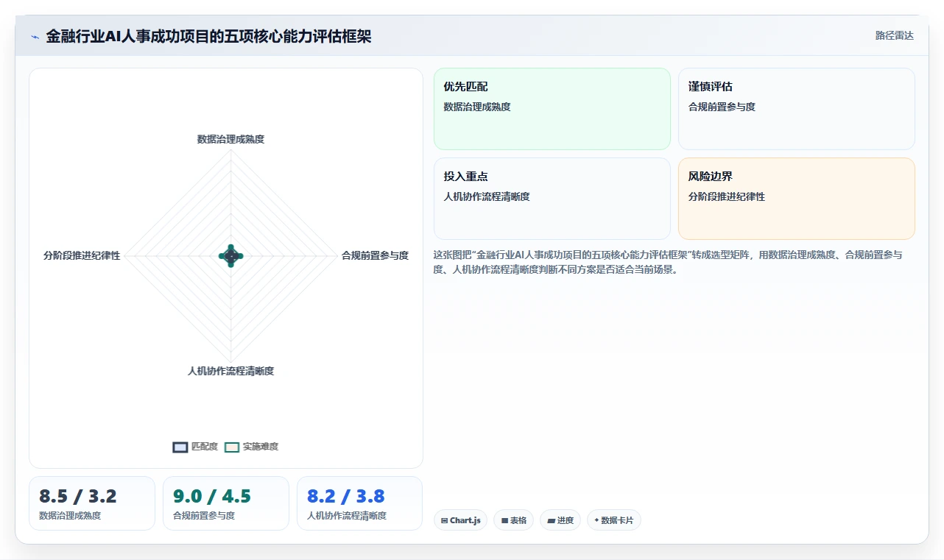
Task: Click the 数据卡片 tag icon
Action: (x=596, y=520)
